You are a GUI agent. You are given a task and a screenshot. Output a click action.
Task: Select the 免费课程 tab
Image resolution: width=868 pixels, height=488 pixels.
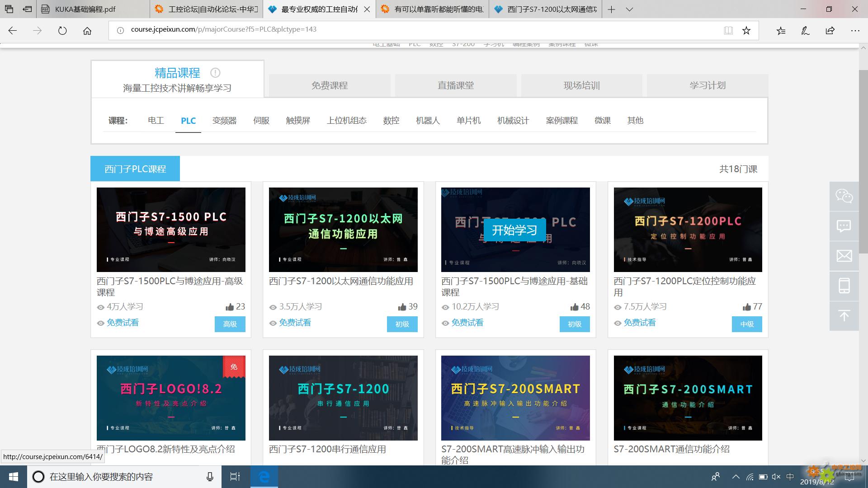[330, 85]
